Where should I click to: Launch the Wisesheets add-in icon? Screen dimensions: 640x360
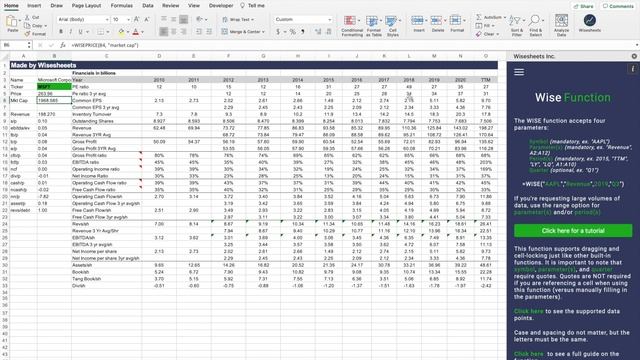[589, 20]
